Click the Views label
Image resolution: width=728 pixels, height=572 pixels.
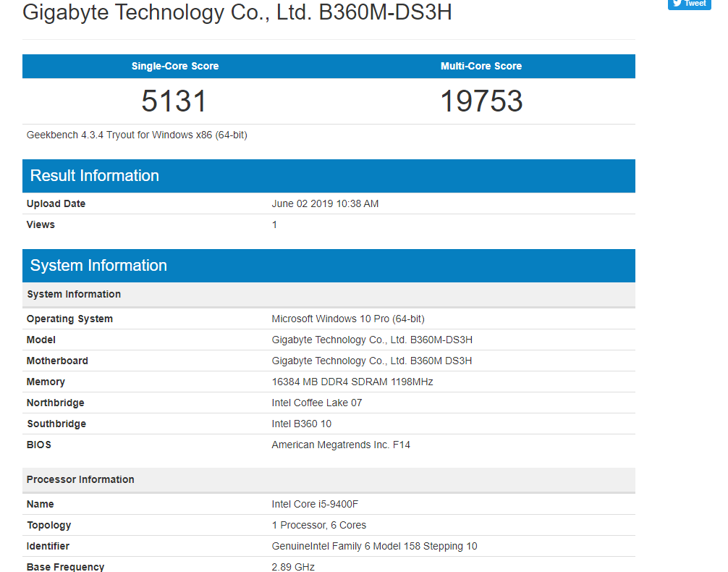[41, 224]
